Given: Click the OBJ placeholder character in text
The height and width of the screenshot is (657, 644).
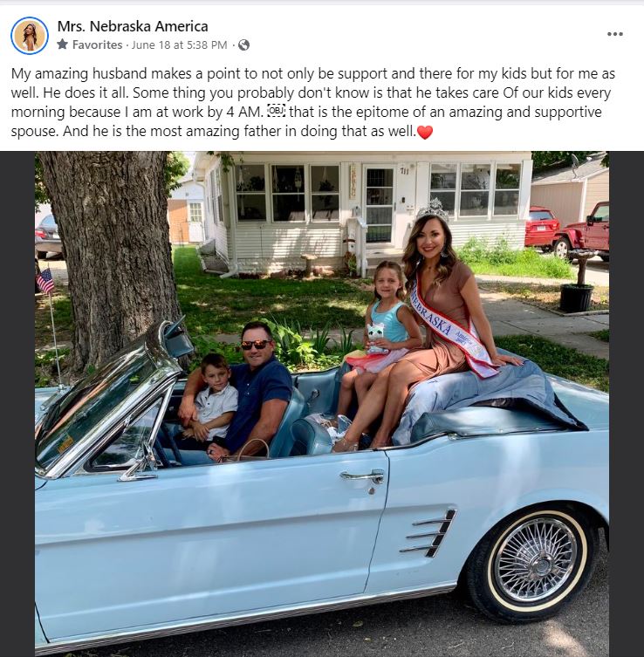Looking at the screenshot, I should click(276, 111).
